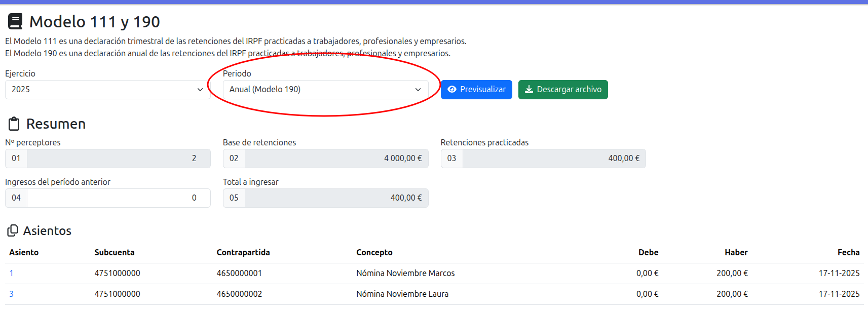
Task: Click the download icon in Descargar archivo
Action: (x=529, y=90)
